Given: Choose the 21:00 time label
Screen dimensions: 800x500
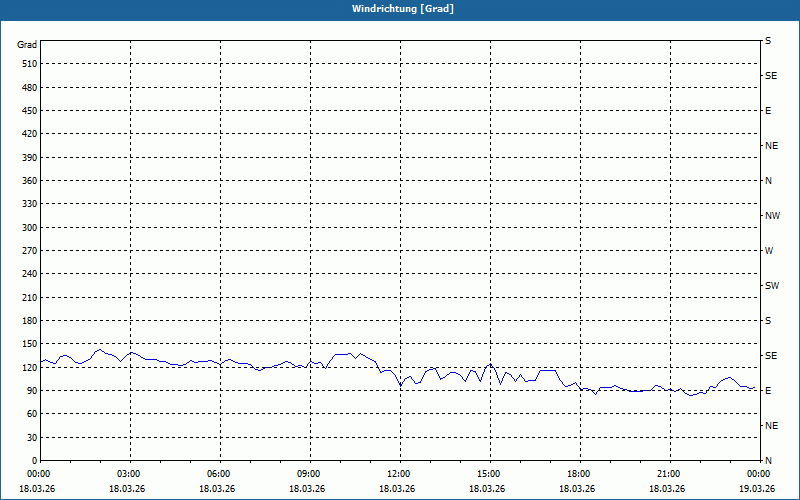Looking at the screenshot, I should coord(670,474).
